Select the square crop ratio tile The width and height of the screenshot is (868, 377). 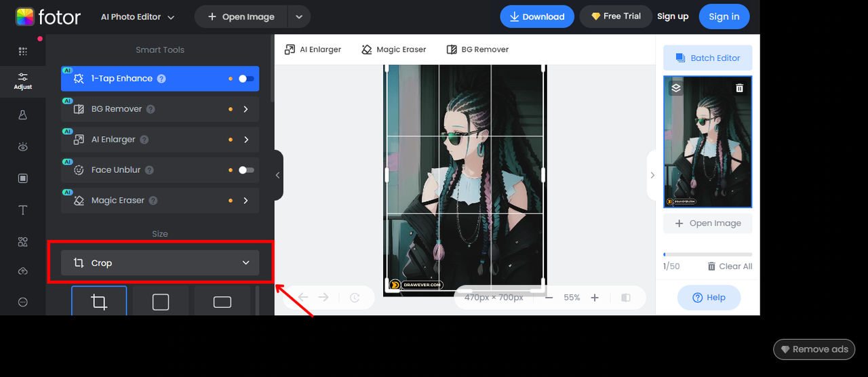pos(161,301)
